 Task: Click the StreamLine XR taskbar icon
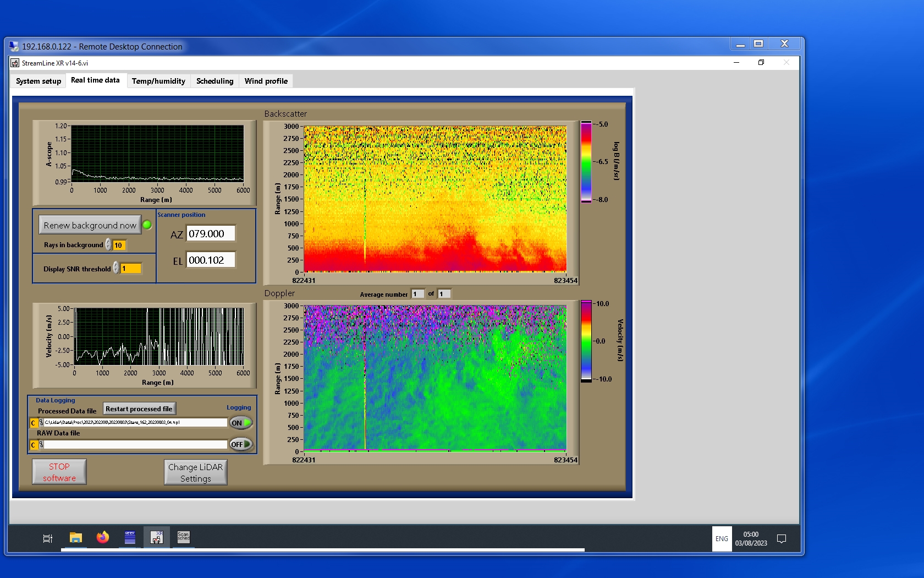157,538
